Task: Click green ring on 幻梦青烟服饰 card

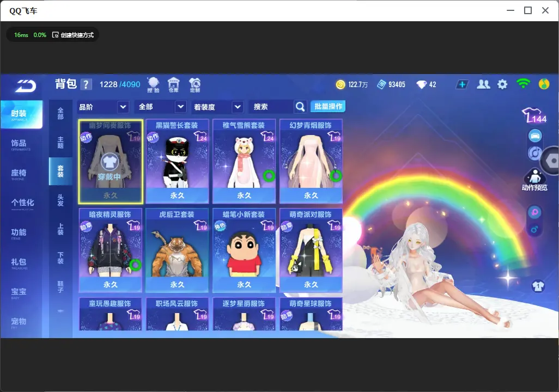Action: [336, 175]
